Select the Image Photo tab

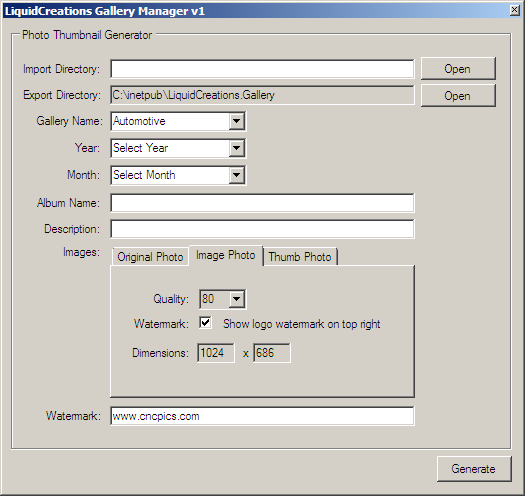pyautogui.click(x=226, y=256)
